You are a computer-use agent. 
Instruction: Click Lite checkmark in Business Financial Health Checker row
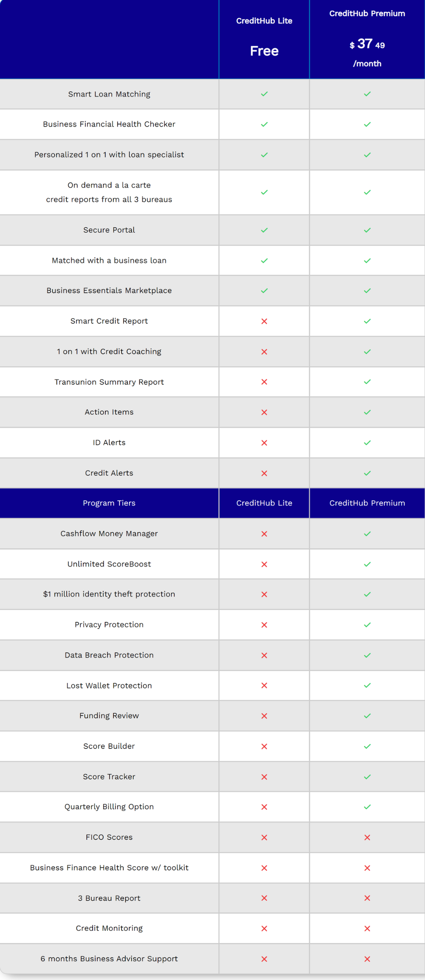pyautogui.click(x=264, y=124)
